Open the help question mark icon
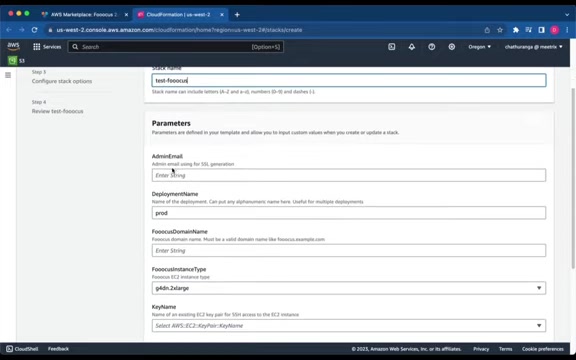This screenshot has width=576, height=360. (x=432, y=47)
